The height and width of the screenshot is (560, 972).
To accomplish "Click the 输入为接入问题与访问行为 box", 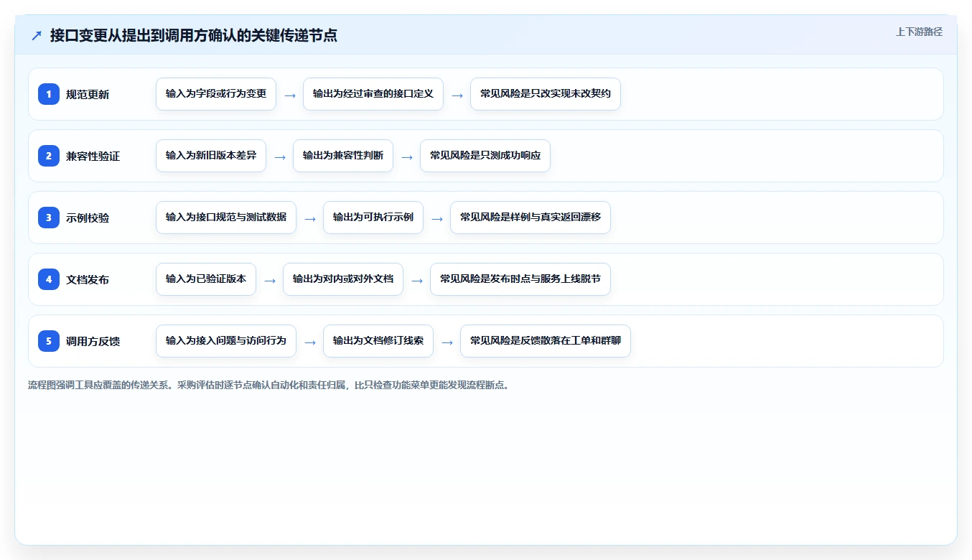I will (226, 341).
